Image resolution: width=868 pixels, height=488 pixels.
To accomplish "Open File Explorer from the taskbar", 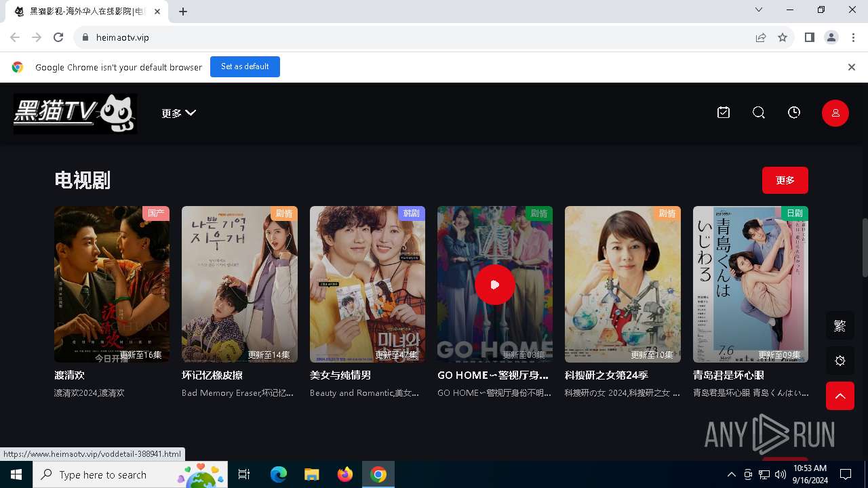I will click(311, 474).
